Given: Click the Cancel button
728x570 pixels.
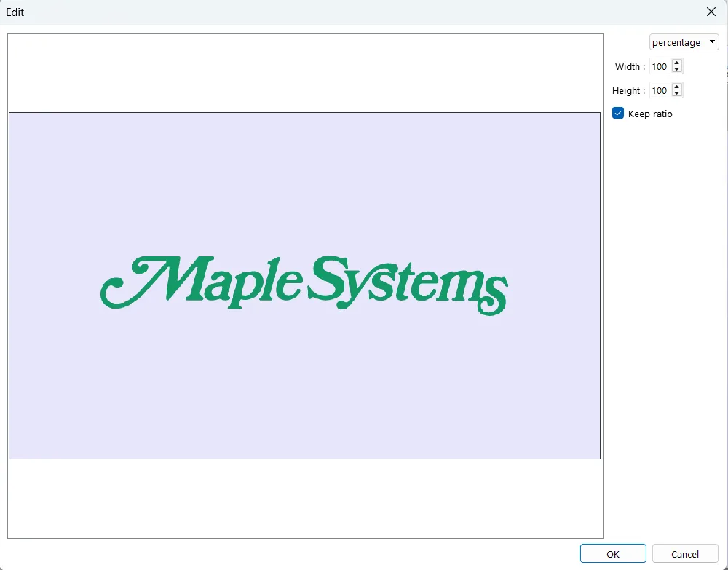Looking at the screenshot, I should (x=685, y=554).
